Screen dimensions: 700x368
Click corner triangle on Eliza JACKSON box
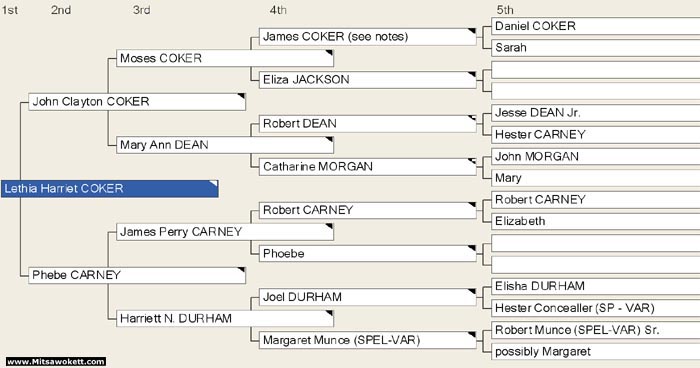pos(472,75)
